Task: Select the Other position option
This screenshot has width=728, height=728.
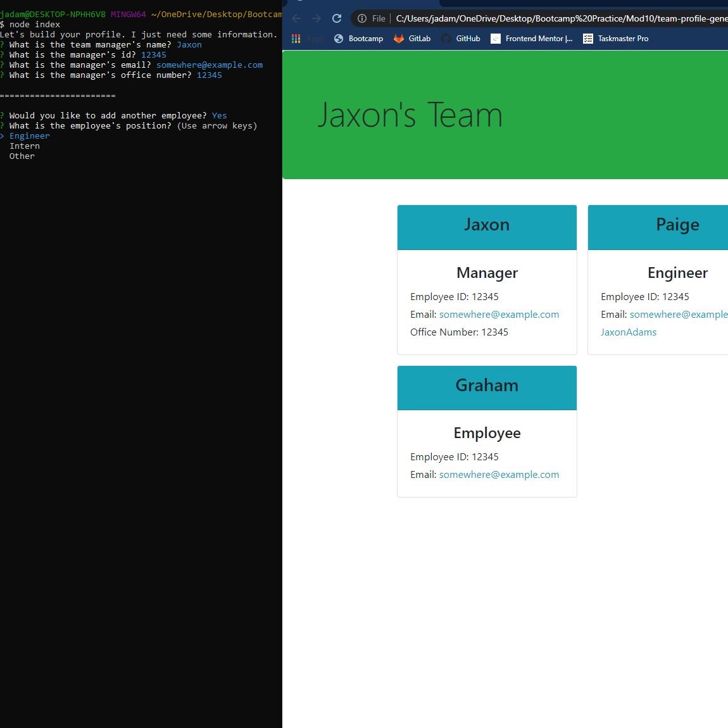Action: pyautogui.click(x=22, y=156)
